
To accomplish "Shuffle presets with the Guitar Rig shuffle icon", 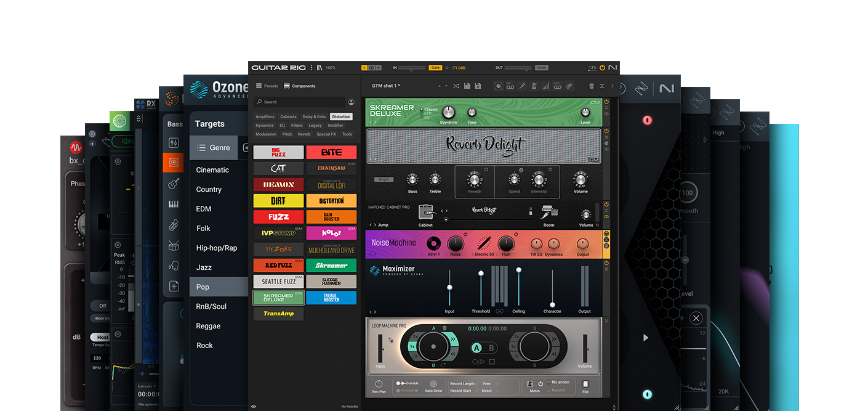I will point(456,86).
